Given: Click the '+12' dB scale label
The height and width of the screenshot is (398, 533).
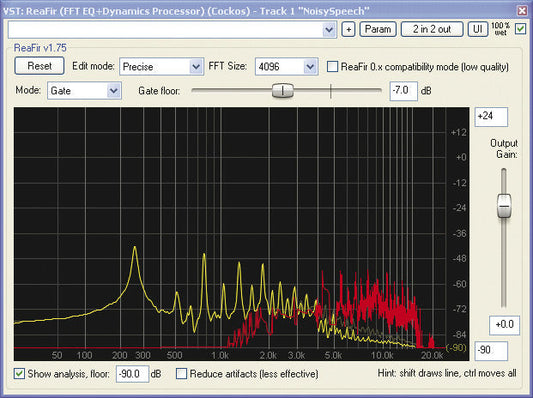Looking at the screenshot, I should (x=459, y=132).
